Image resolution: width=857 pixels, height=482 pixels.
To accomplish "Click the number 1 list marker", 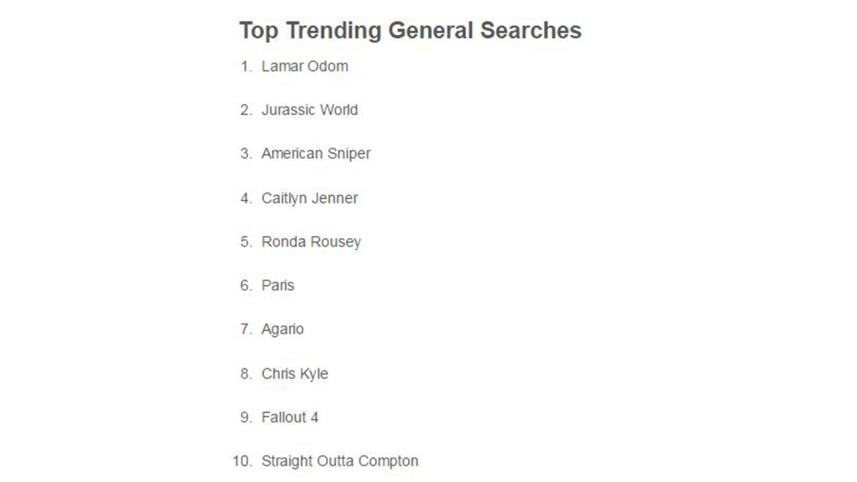I will [246, 66].
